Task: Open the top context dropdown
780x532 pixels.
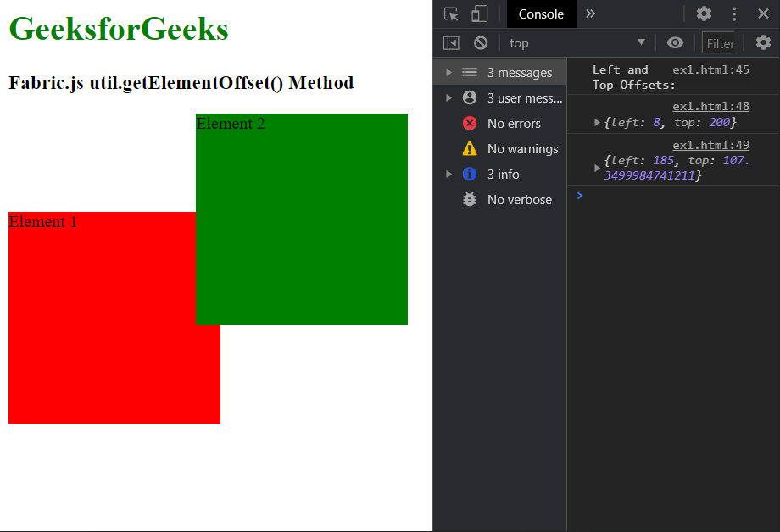Action: pyautogui.click(x=577, y=42)
